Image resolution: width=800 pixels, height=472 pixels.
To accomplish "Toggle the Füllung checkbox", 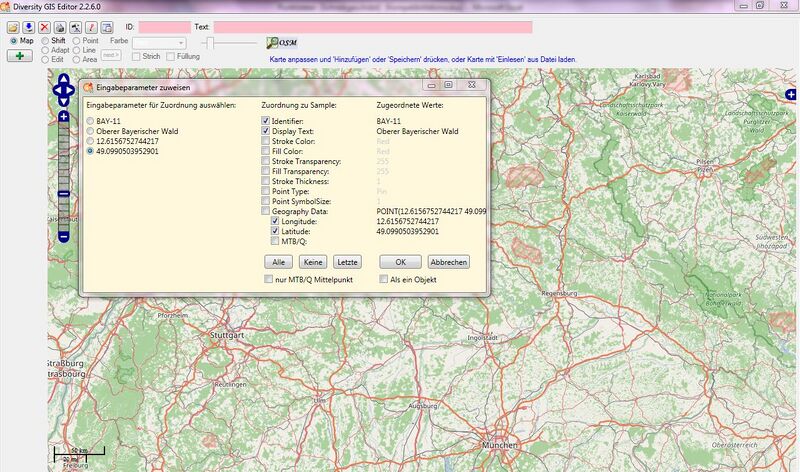I will [x=170, y=57].
